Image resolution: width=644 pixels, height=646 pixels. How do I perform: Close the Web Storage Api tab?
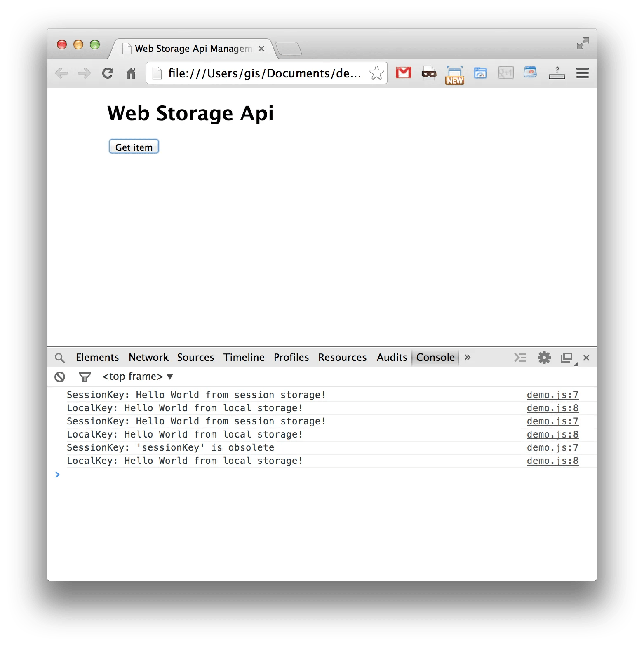click(261, 49)
